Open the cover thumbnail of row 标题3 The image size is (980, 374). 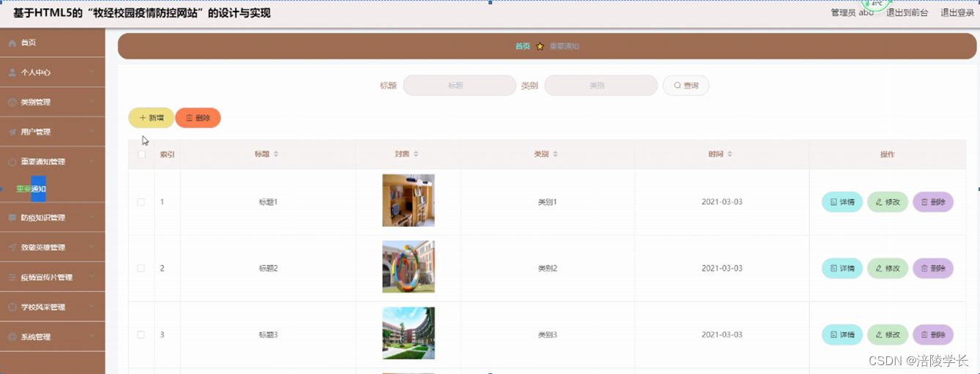click(409, 333)
